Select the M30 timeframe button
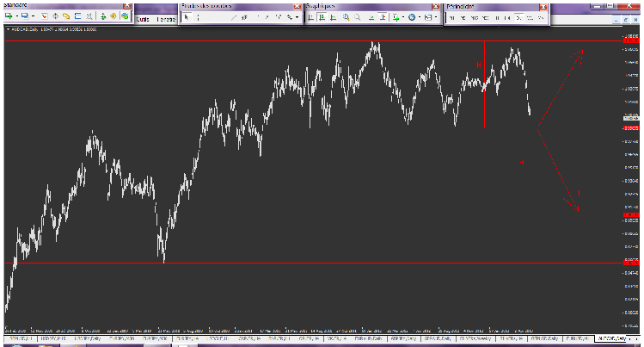 coord(486,18)
